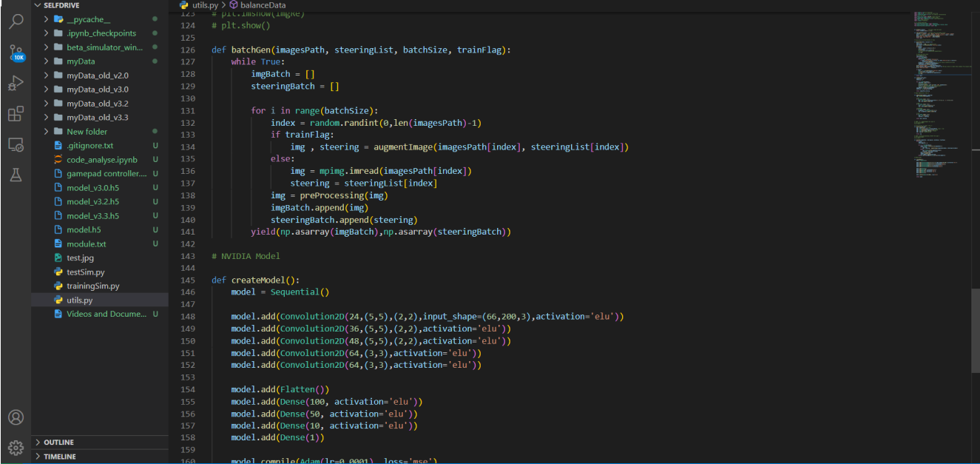Screen dimensions: 980x464
Task: Click the code minimap overview
Action: [940, 96]
